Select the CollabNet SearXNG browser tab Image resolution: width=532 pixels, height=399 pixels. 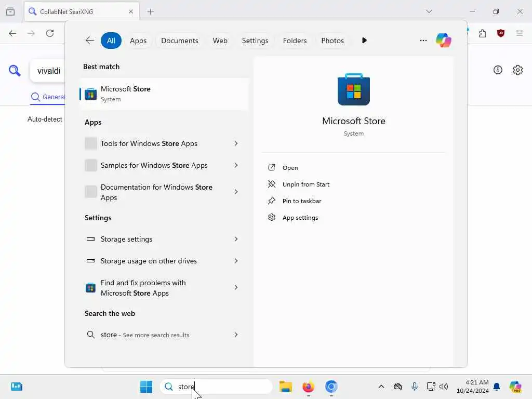[x=82, y=11]
